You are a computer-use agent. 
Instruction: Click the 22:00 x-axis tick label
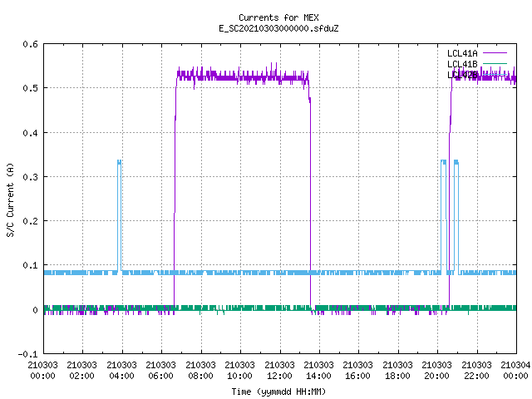tap(476, 376)
